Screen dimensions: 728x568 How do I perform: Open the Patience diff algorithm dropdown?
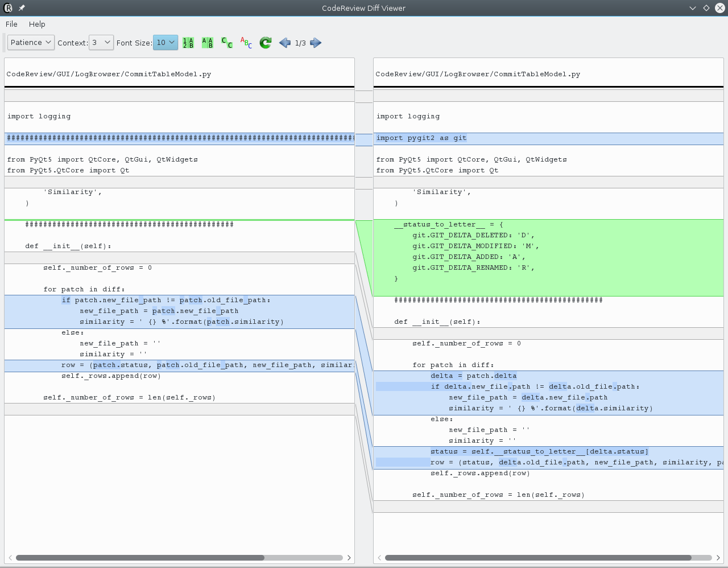[30, 42]
